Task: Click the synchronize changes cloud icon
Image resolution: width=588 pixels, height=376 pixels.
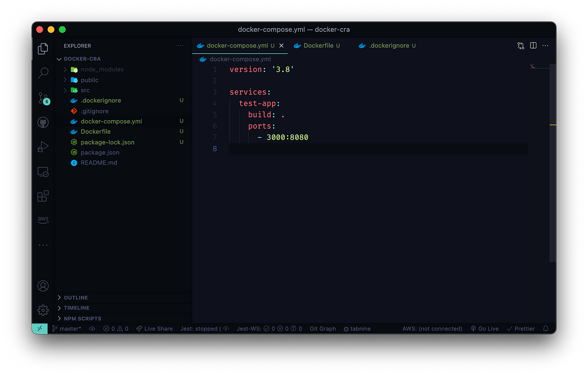Action: (92, 329)
